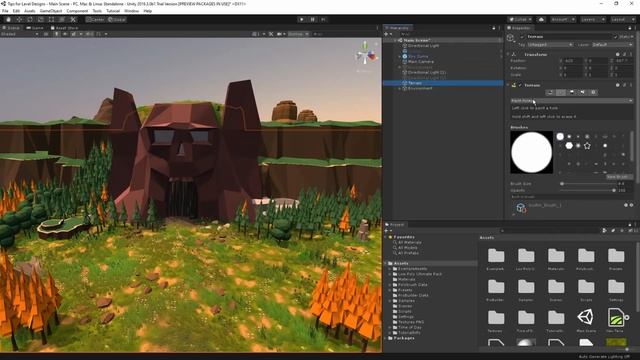The width and height of the screenshot is (640, 360).
Task: Open the Edit menu
Action: [16, 11]
